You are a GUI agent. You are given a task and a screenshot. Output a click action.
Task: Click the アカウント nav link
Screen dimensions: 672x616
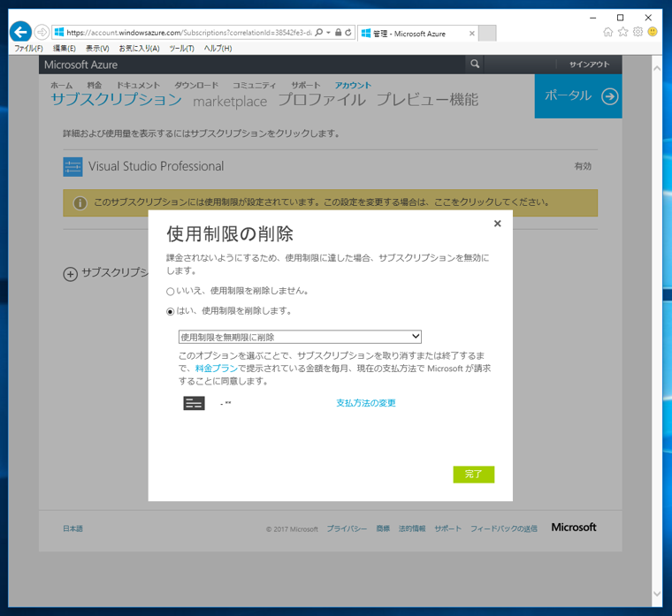(x=353, y=85)
